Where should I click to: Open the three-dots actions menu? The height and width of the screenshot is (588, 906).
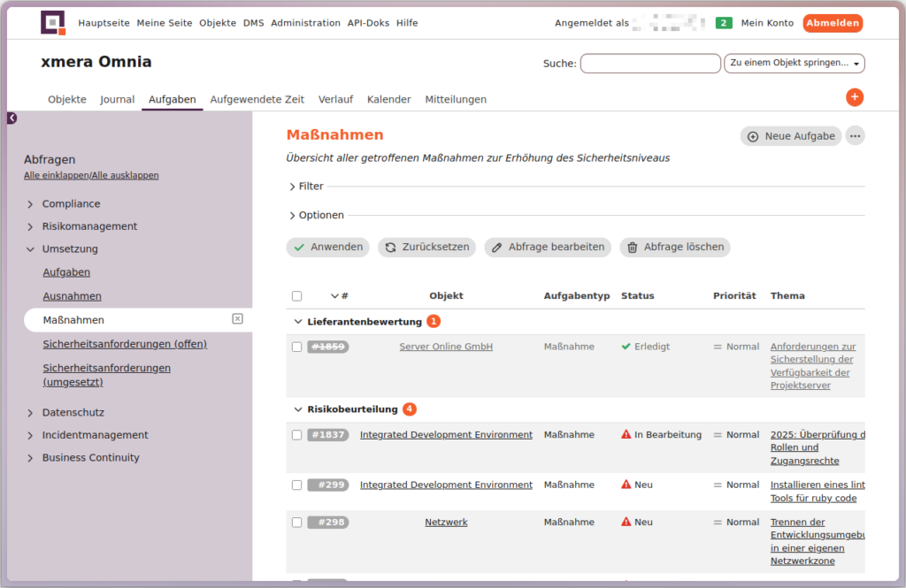pyautogui.click(x=854, y=136)
